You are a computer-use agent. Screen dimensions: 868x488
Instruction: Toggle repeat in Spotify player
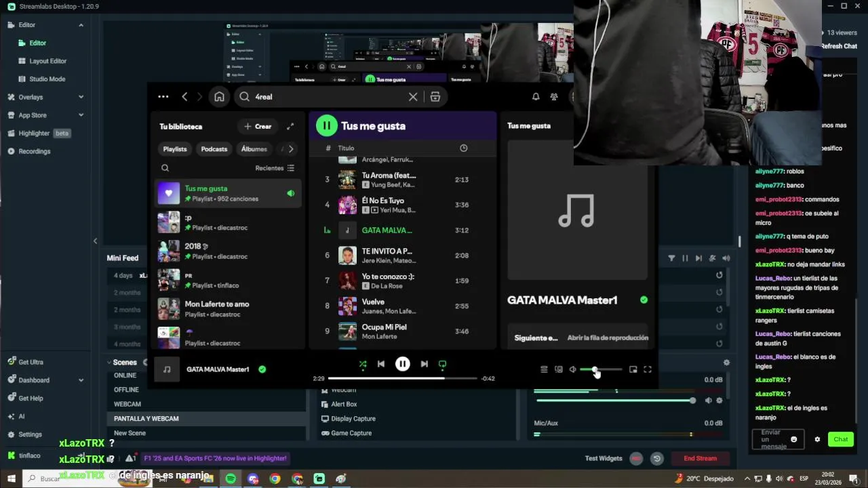pos(443,364)
